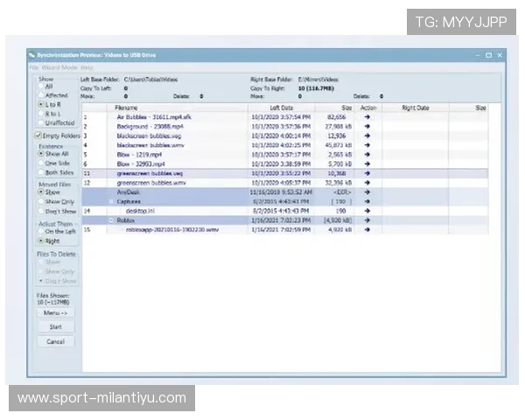Open the File menu

coord(33,67)
